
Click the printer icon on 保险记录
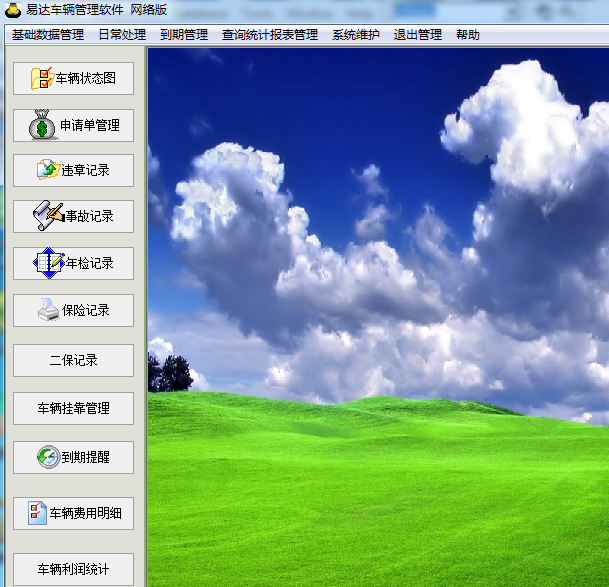[x=49, y=310]
